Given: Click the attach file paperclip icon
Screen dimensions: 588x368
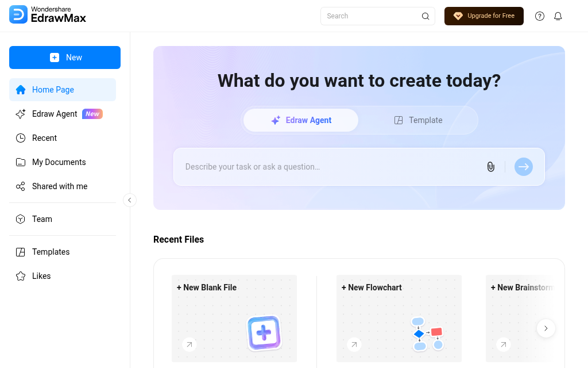Looking at the screenshot, I should [x=490, y=167].
